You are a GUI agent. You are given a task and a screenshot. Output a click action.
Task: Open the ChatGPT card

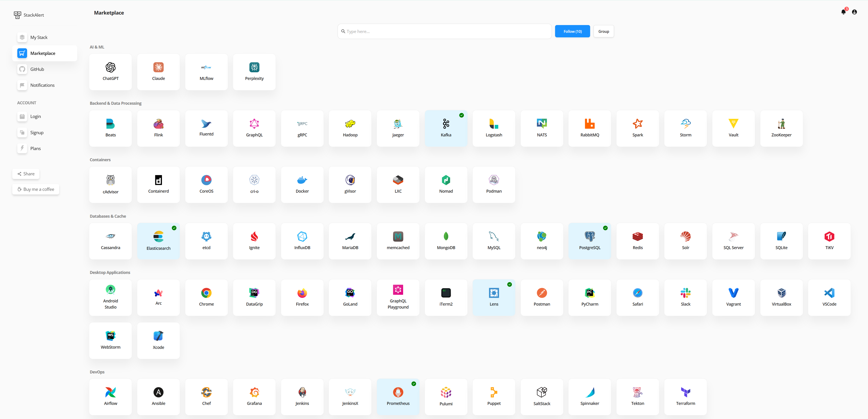click(111, 72)
